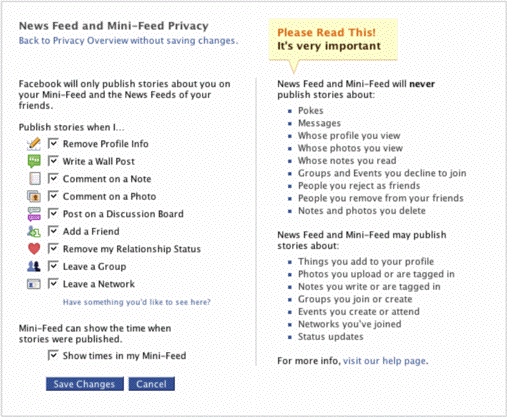Click the pencil icon beside Remove Profile Info
The image size is (507, 417).
[x=34, y=144]
